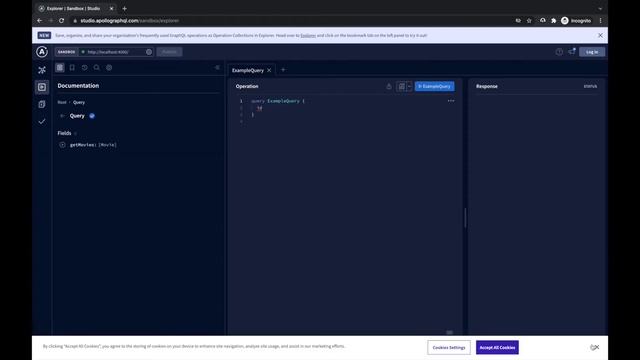Open the Chrome menu with three dots
Viewport: 640px width, 360px height.
coord(600,20)
